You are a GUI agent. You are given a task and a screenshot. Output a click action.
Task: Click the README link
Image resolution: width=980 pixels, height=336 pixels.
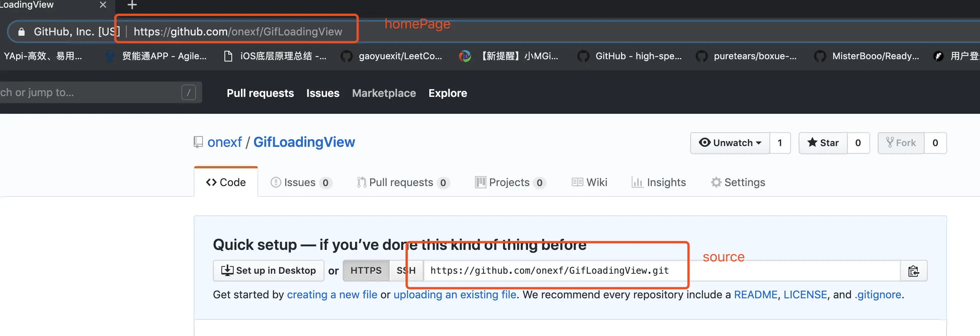(x=756, y=294)
